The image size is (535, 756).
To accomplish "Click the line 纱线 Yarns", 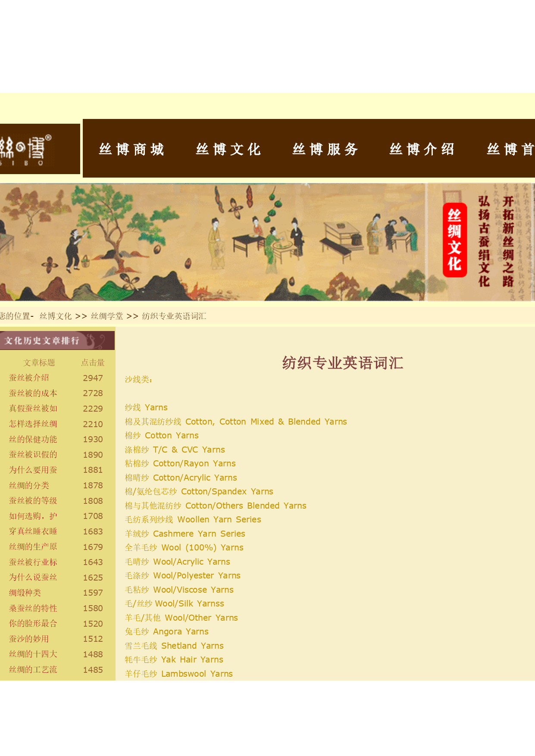I will [146, 407].
